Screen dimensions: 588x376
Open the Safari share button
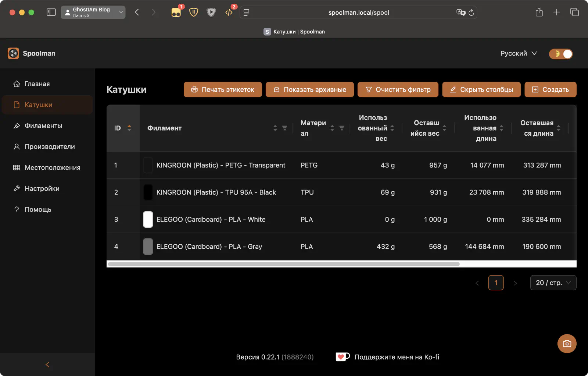pos(539,13)
